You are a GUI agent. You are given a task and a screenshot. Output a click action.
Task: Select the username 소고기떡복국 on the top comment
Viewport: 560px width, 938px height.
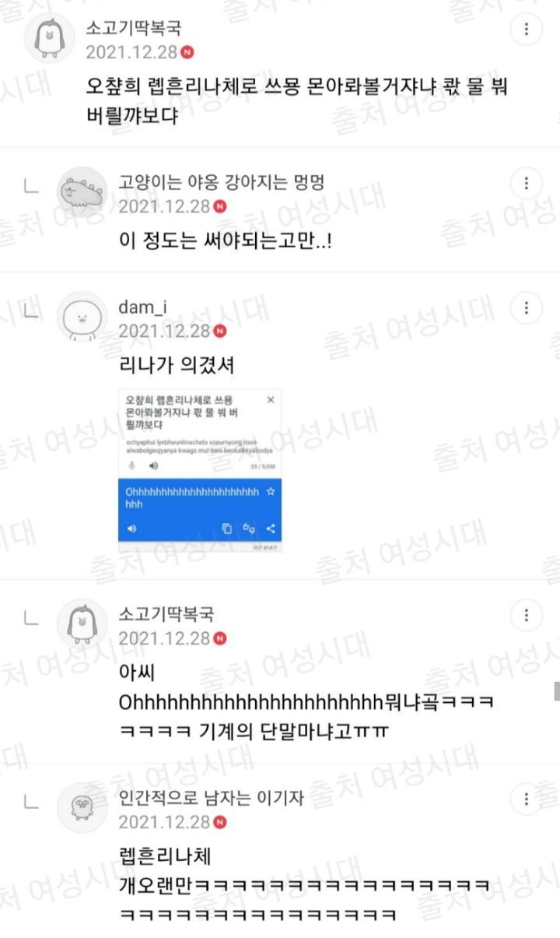(x=134, y=29)
